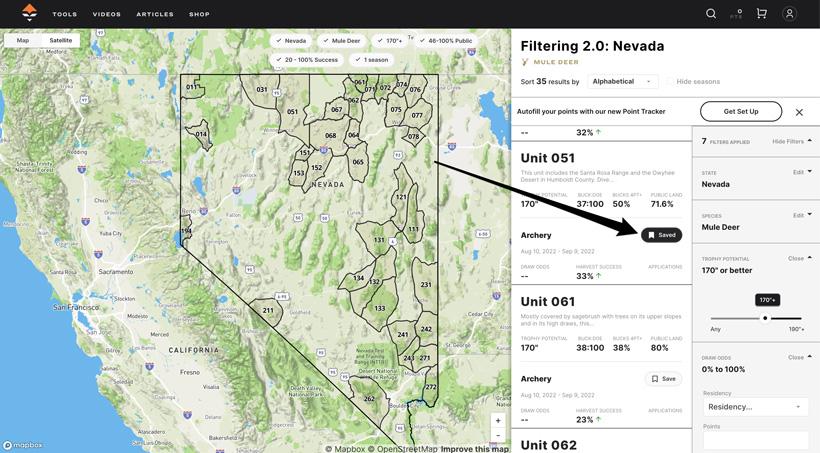820x453 pixels.
Task: Open the user profile icon
Action: [789, 14]
